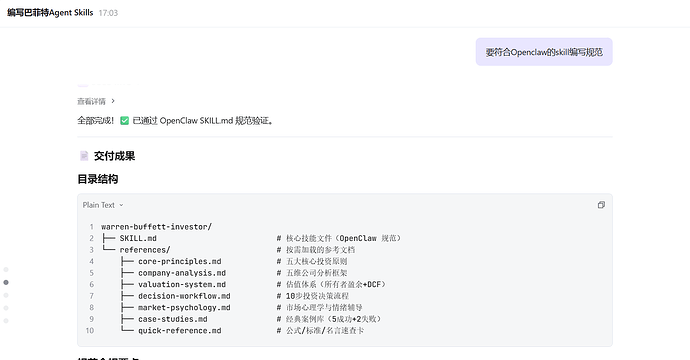690x360 pixels.
Task: Click valuation-system.md in the code block
Action: [x=182, y=284]
